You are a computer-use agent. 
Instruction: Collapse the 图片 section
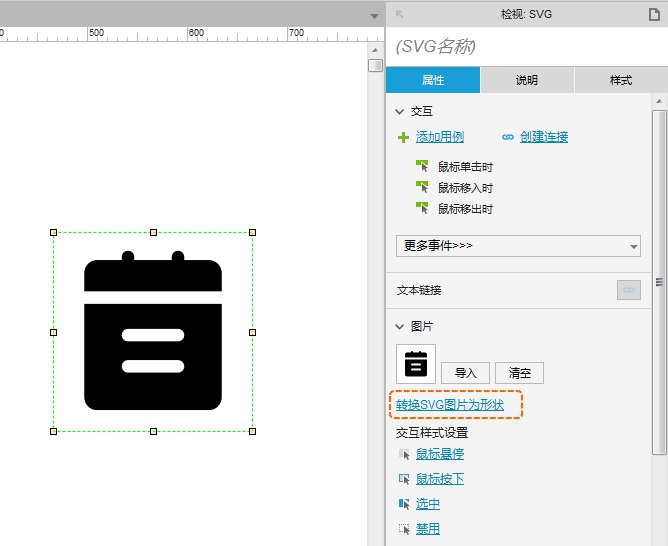tap(399, 327)
